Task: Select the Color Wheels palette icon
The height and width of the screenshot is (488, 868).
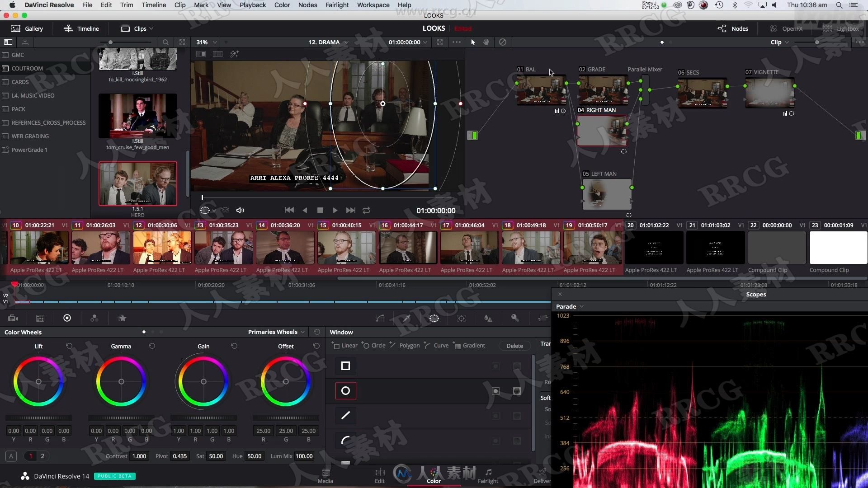Action: pos(67,318)
